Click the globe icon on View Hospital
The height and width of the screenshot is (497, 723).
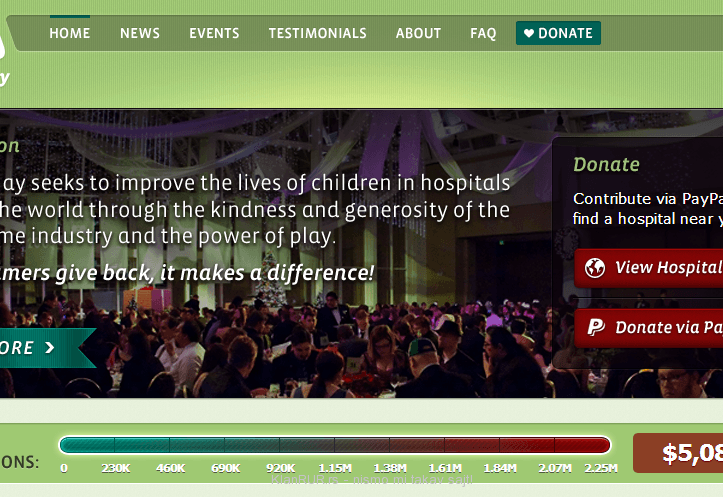click(595, 268)
